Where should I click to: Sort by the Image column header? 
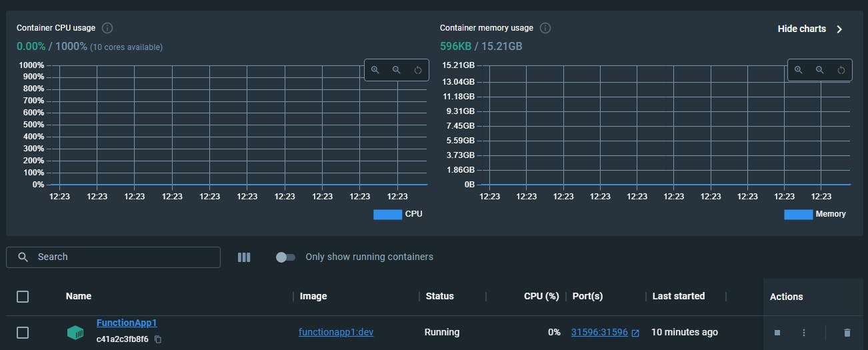(x=313, y=296)
